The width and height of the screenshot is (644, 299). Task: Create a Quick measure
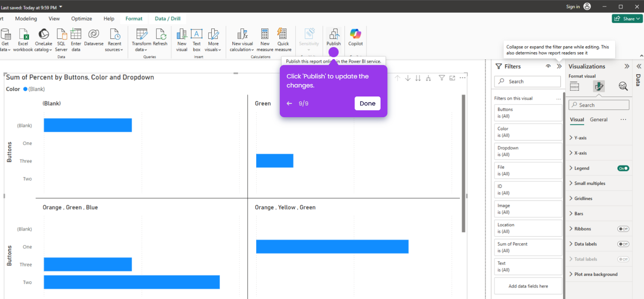283,40
